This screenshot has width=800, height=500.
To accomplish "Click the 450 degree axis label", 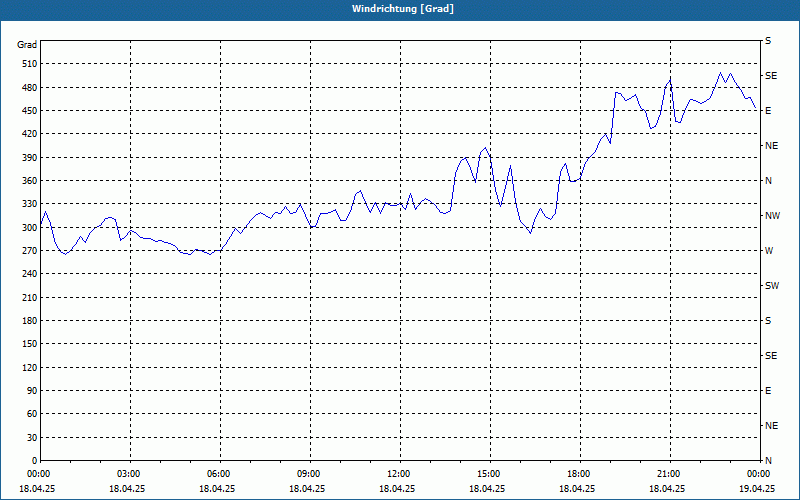I will [x=30, y=111].
